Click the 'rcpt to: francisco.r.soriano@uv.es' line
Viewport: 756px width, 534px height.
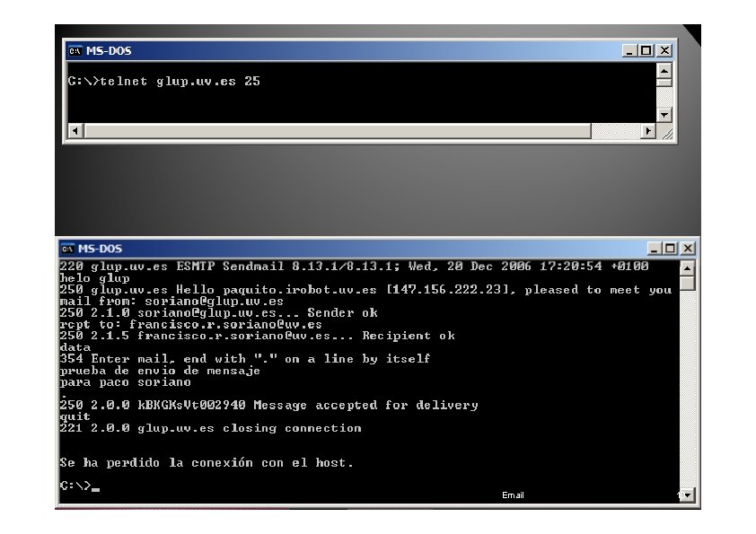(x=191, y=324)
